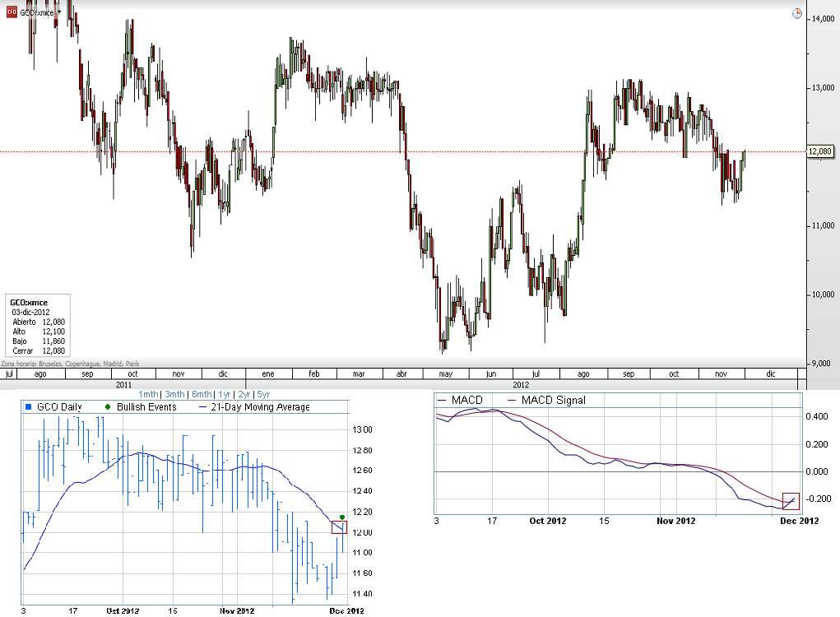The image size is (840, 617).
Task: Click the bold GCO:xmce title in info box
Action: click(29, 303)
